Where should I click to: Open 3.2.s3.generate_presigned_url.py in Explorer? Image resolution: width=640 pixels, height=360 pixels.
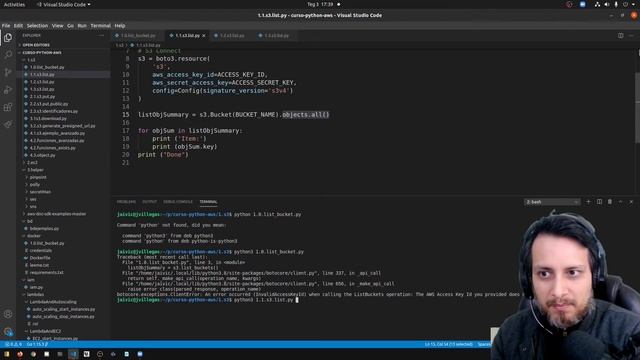pyautogui.click(x=62, y=126)
